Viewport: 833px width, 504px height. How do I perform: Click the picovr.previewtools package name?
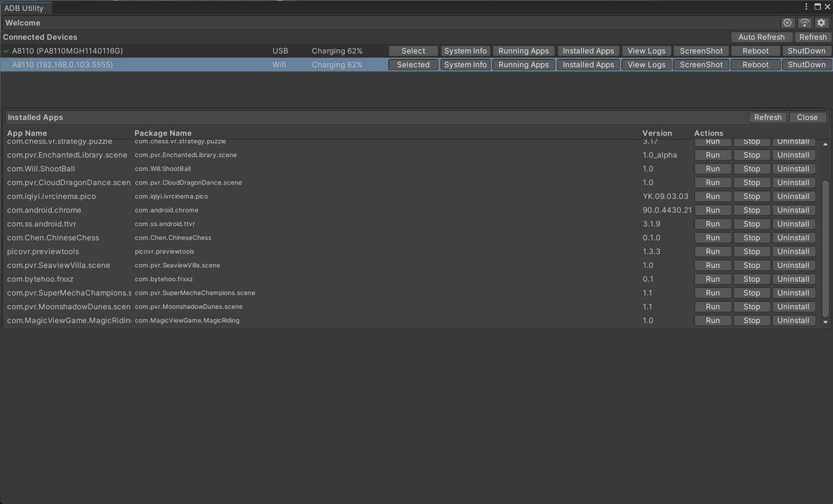[165, 251]
